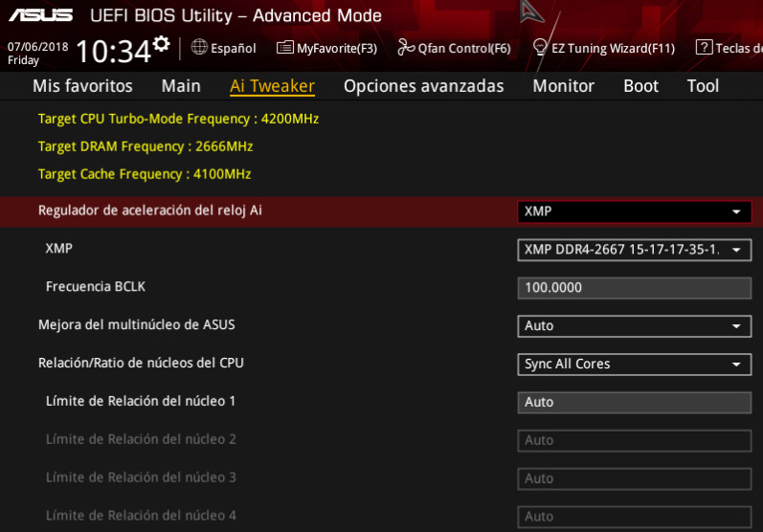Screen dimensions: 763x532
Task: Select the Opciones avanzadas tab
Action: (x=423, y=86)
